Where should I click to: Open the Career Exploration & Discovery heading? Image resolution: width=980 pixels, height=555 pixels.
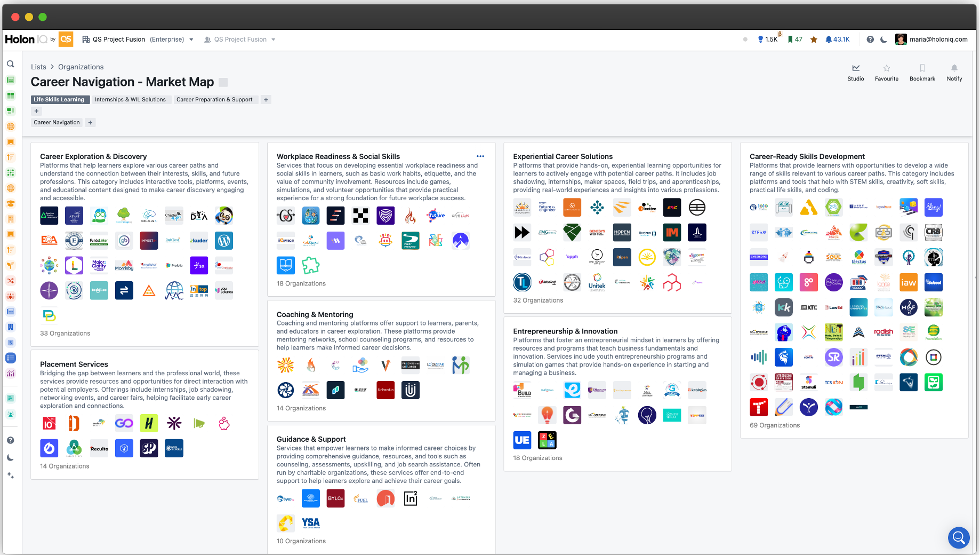[93, 156]
